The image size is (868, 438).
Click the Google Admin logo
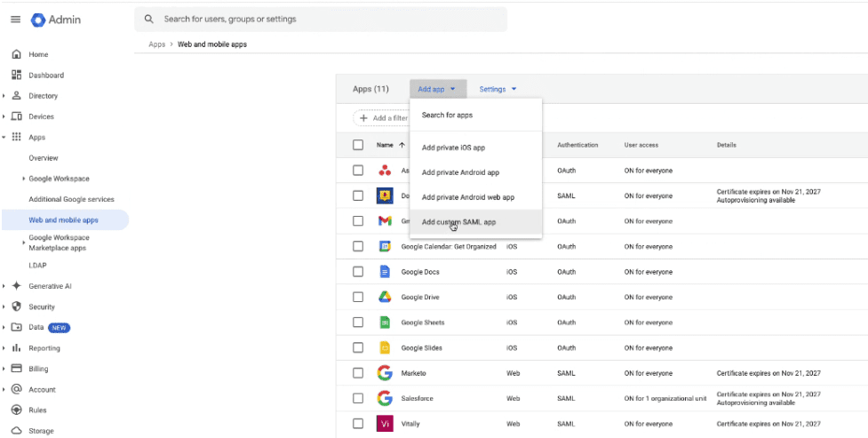(56, 20)
